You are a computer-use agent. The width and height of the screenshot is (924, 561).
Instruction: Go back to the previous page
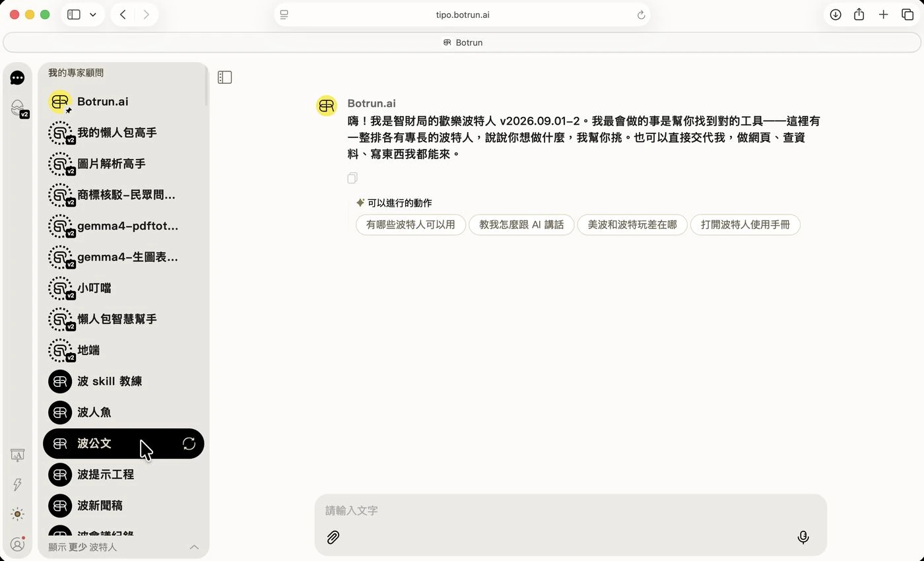click(x=123, y=15)
